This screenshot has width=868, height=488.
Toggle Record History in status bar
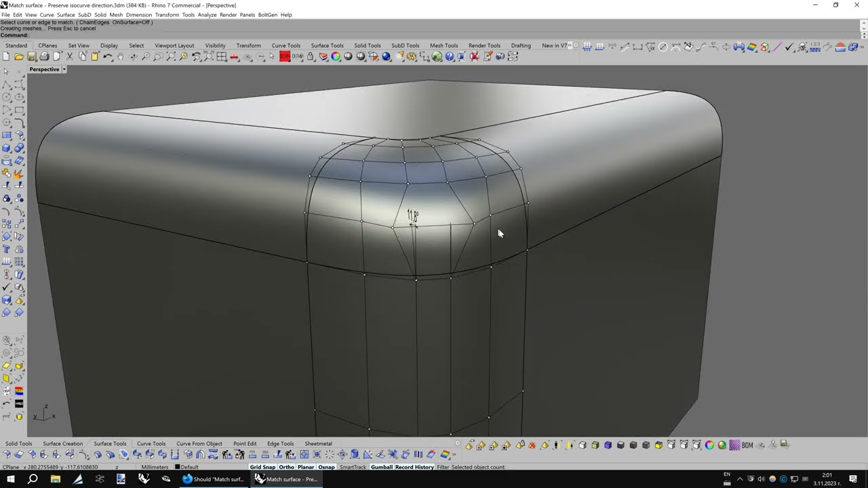tap(414, 467)
